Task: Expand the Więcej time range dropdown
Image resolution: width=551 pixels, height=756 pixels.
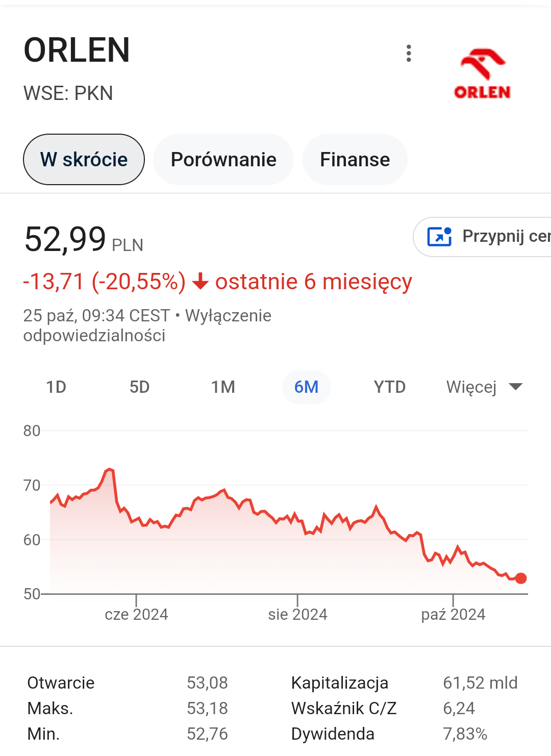Action: [471, 387]
